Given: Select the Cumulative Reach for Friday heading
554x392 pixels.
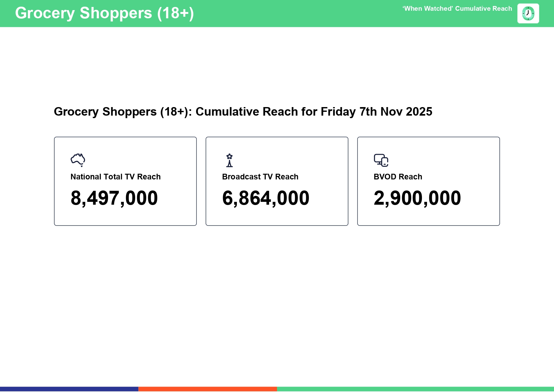Looking at the screenshot, I should point(243,112).
